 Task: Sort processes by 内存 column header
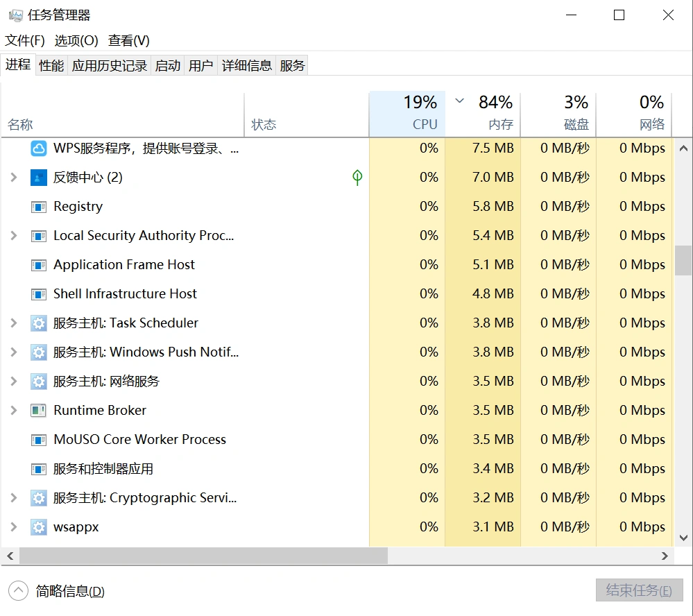[x=483, y=114]
